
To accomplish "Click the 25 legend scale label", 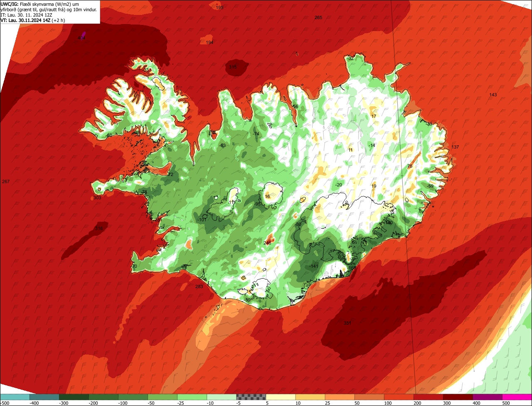I will pos(328,403).
